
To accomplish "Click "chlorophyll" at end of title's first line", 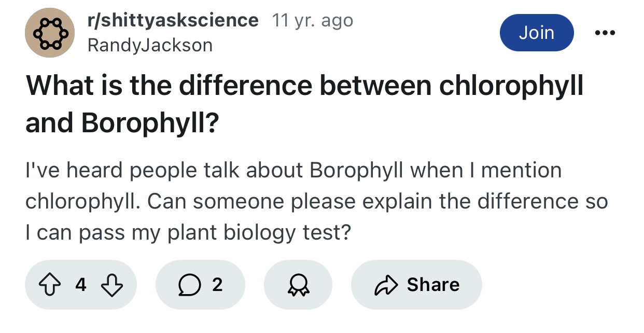I will [511, 86].
